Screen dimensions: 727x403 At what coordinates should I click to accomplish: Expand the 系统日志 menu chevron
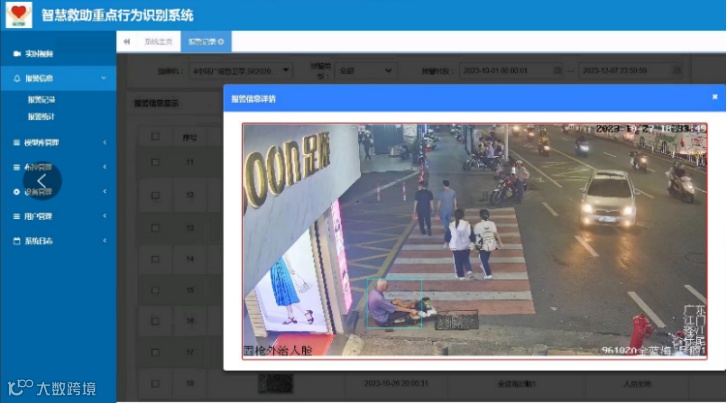pyautogui.click(x=104, y=241)
